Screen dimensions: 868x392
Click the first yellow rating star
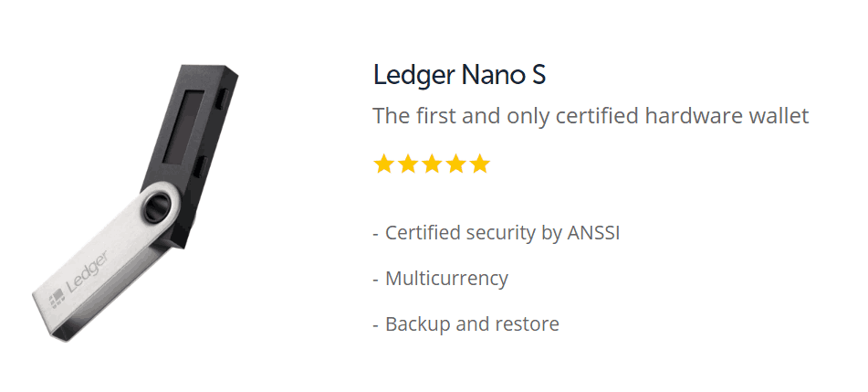[x=384, y=164]
